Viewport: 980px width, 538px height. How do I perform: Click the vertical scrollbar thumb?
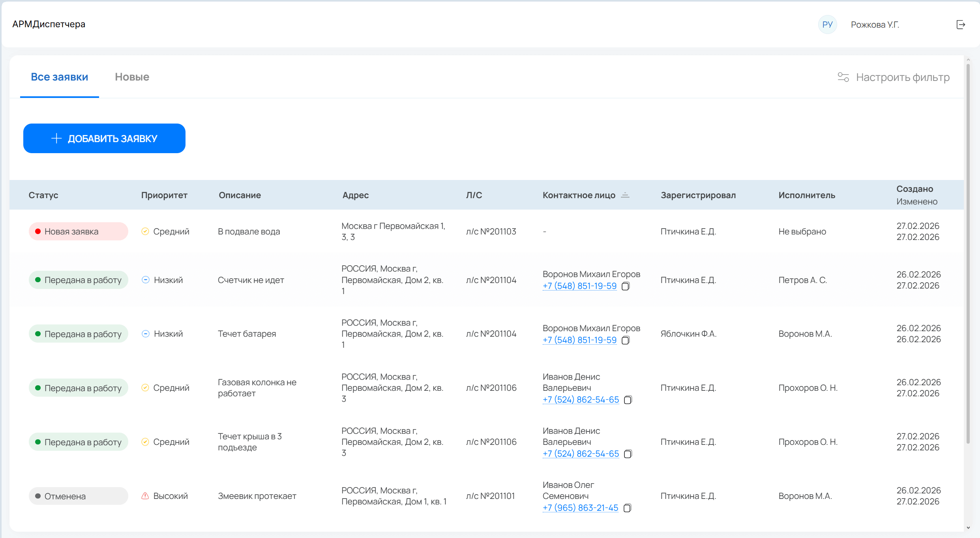click(x=968, y=253)
